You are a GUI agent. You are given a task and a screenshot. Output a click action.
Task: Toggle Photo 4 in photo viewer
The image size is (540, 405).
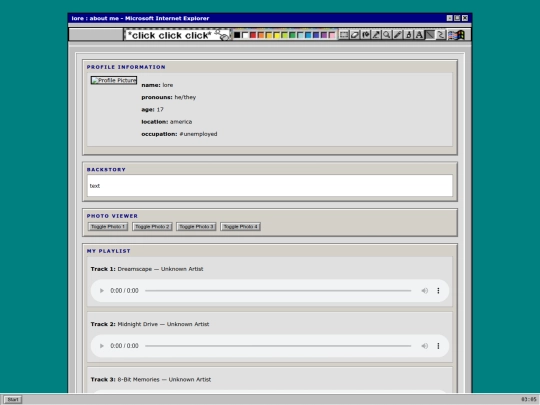click(x=240, y=227)
